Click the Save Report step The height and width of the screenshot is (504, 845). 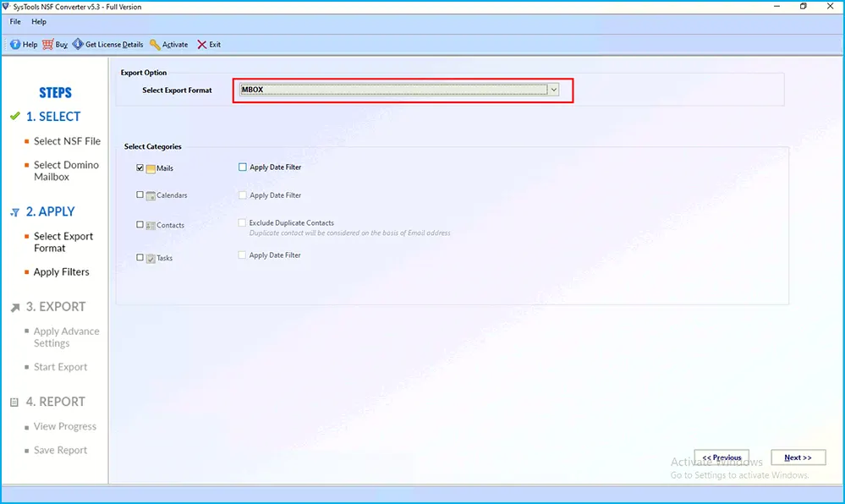click(x=60, y=450)
